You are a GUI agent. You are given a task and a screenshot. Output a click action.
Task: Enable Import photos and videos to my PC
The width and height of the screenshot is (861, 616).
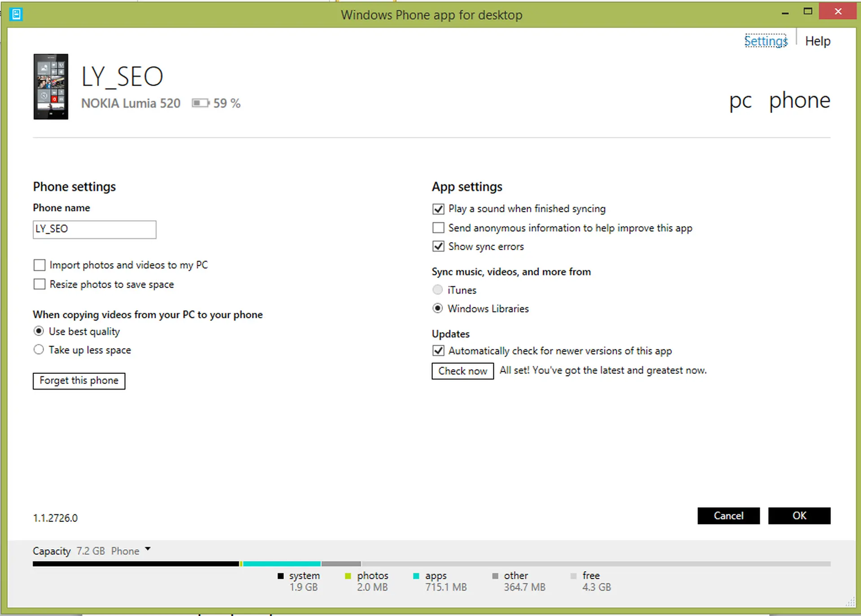point(39,265)
